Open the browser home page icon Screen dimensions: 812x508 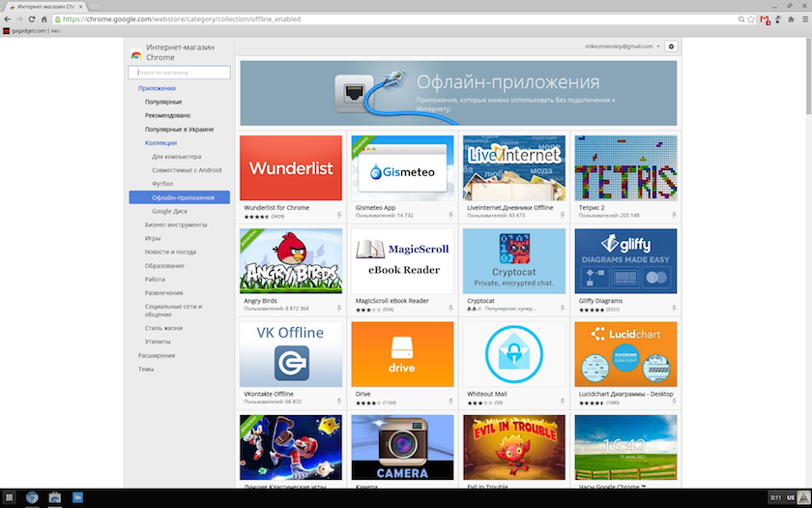point(44,19)
